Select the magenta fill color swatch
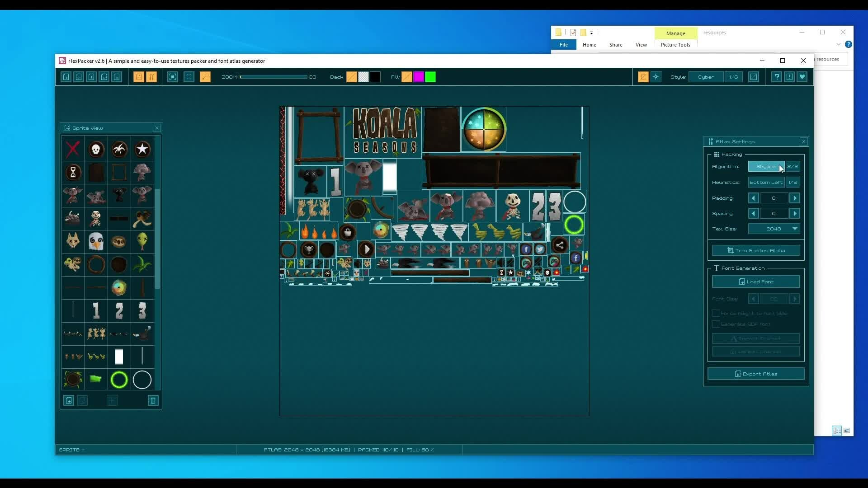The image size is (868, 488). click(419, 77)
